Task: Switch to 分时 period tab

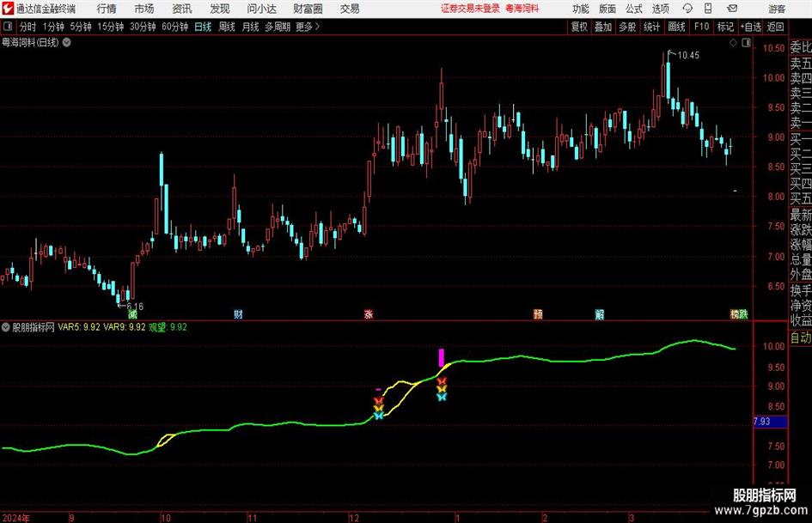Action: pos(27,27)
